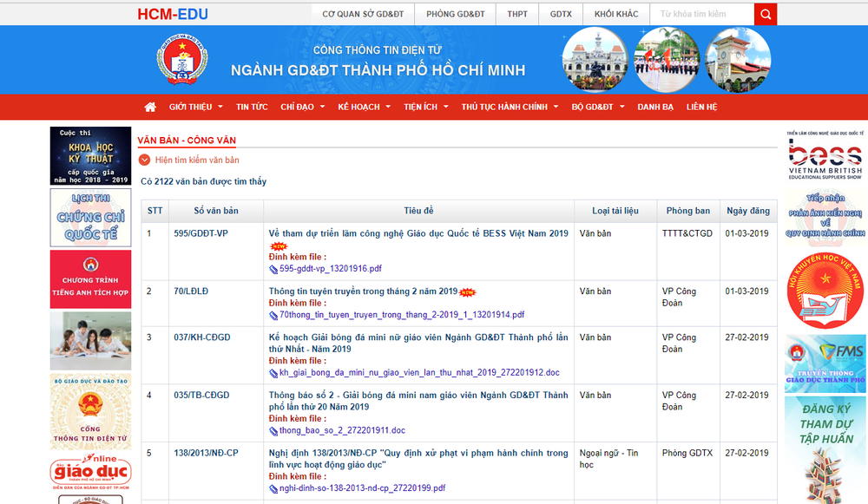Click the flag ceremony circular photo
This screenshot has height=504, width=868.
coord(667,60)
